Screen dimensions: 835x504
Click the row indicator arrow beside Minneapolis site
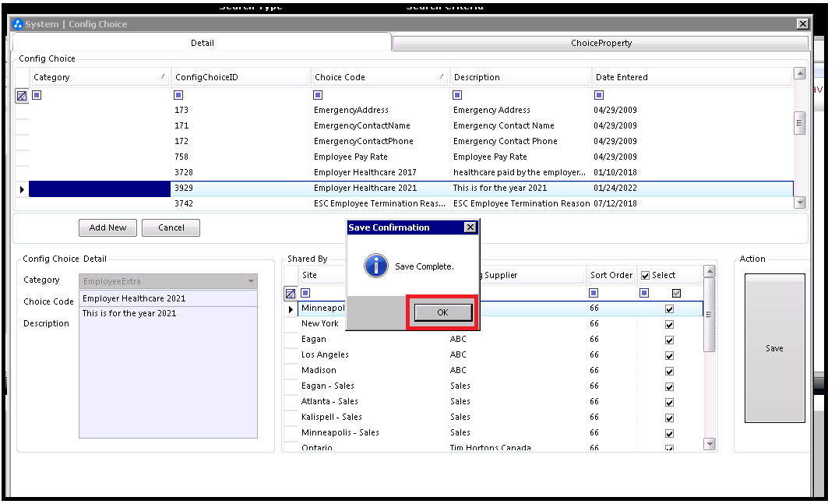pos(291,309)
